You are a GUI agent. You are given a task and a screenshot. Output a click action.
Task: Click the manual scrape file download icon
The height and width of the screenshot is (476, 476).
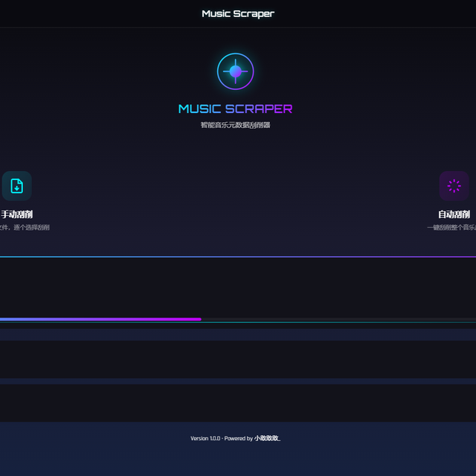click(x=16, y=186)
